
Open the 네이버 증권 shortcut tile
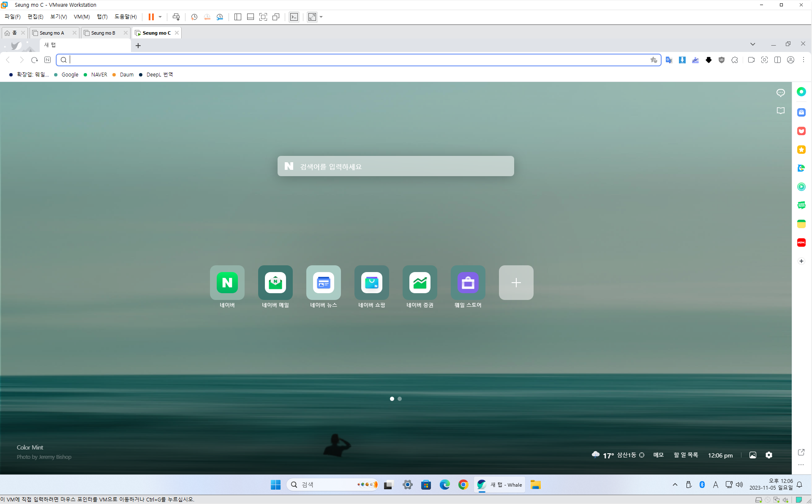(420, 283)
